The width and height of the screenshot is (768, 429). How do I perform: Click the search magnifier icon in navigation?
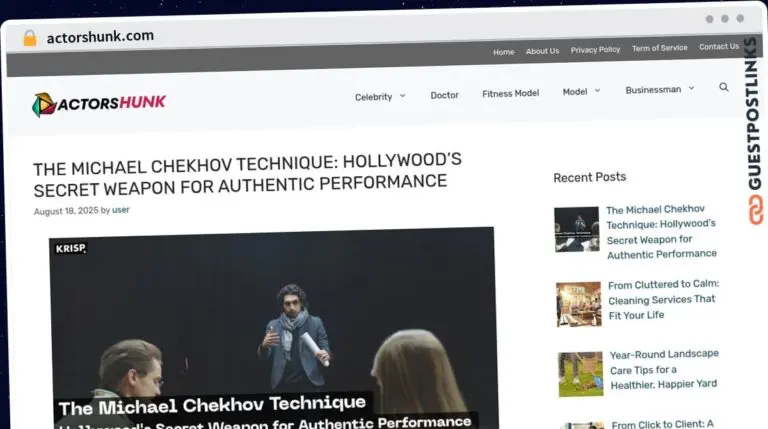723,88
